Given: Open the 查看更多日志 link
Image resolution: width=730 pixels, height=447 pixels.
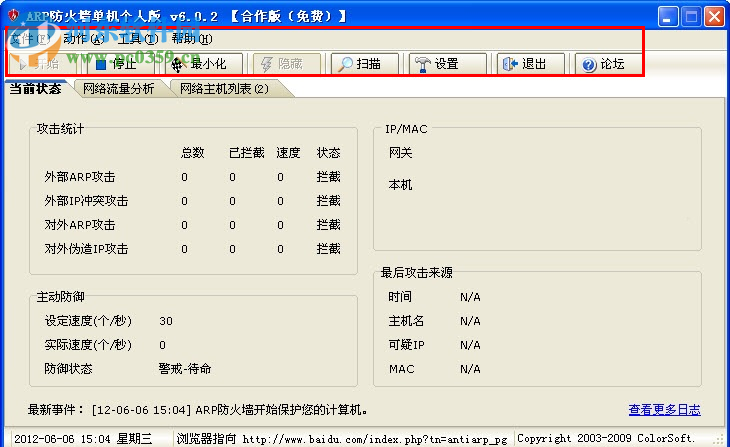Looking at the screenshot, I should [x=664, y=410].
